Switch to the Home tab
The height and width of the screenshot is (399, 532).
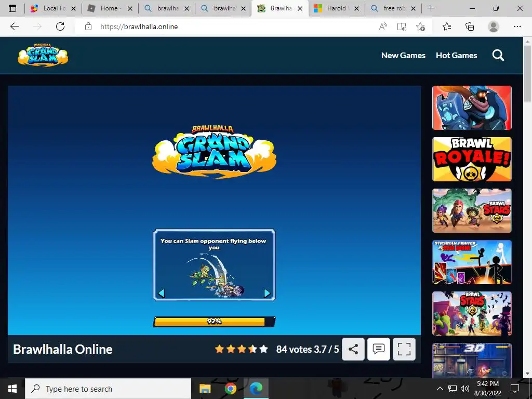click(x=109, y=8)
